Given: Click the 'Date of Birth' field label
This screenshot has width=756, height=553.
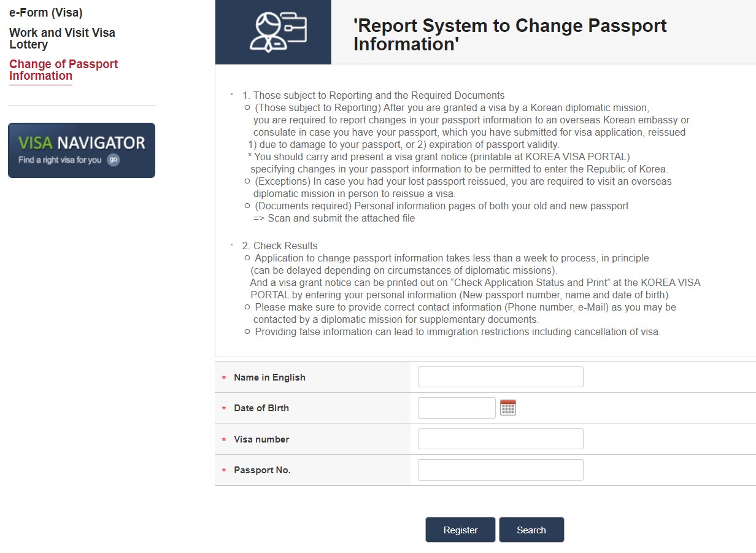Looking at the screenshot, I should point(261,408).
